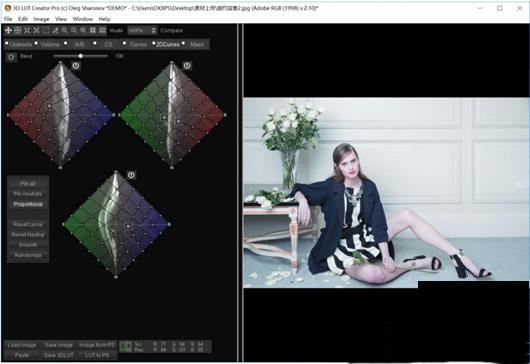
Task: Switch to the Mask tab
Action: click(196, 44)
